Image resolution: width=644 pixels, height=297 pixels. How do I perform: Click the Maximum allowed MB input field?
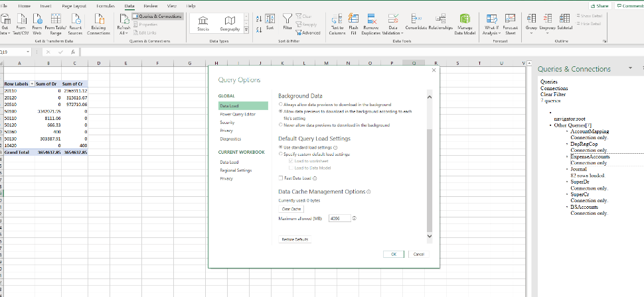pyautogui.click(x=340, y=218)
